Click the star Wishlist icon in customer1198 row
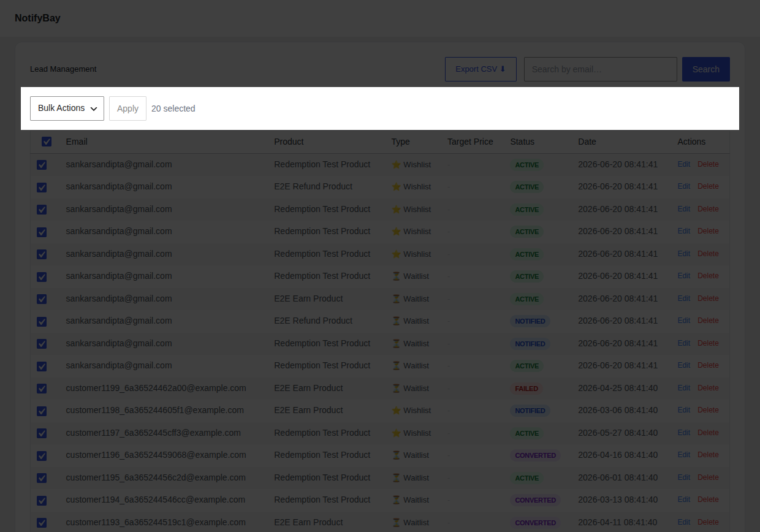760x532 pixels. [x=396, y=411]
